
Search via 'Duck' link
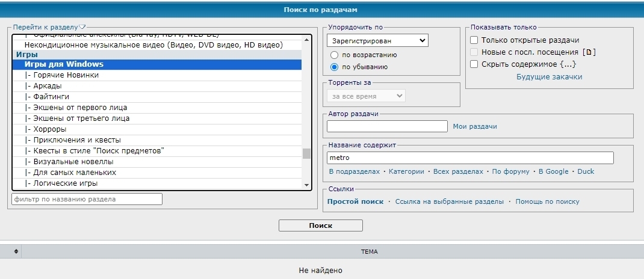586,171
